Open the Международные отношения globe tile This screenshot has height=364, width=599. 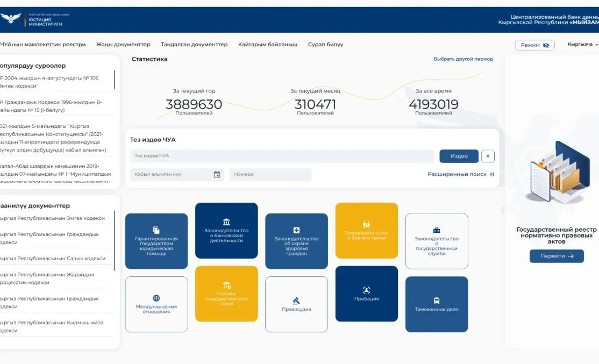[156, 304]
